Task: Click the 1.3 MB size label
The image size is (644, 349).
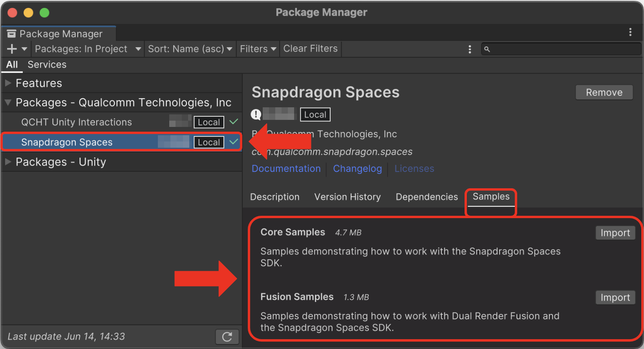Action: (356, 297)
